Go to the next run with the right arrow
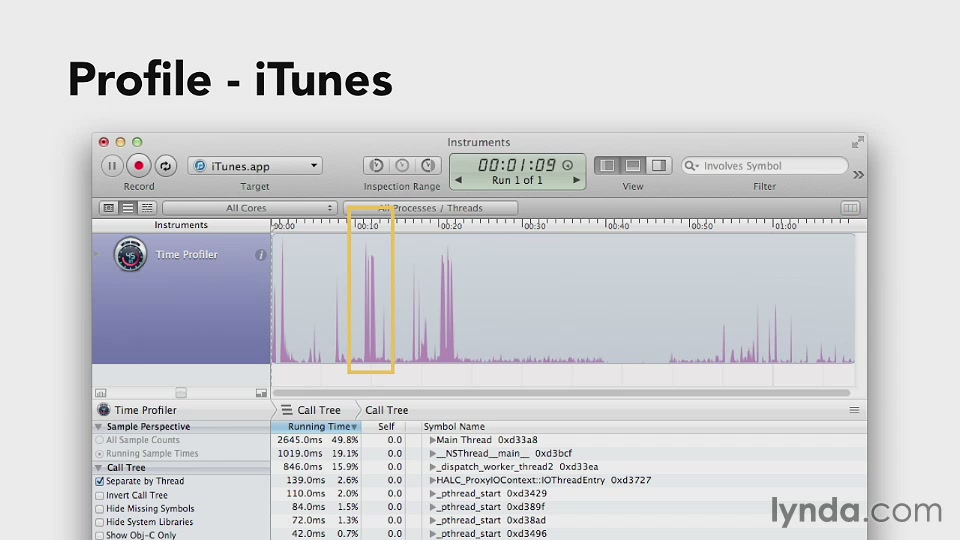Viewport: 960px width, 540px height. (x=576, y=180)
